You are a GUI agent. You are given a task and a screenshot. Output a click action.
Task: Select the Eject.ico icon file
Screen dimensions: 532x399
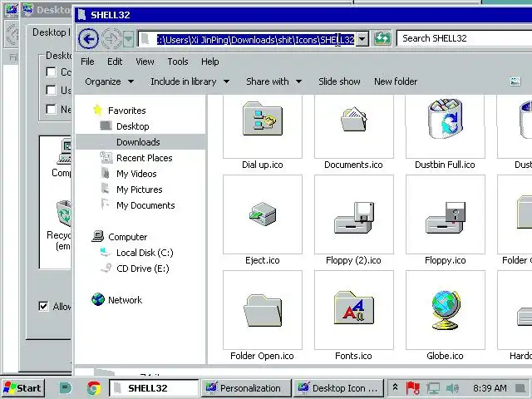click(x=263, y=214)
